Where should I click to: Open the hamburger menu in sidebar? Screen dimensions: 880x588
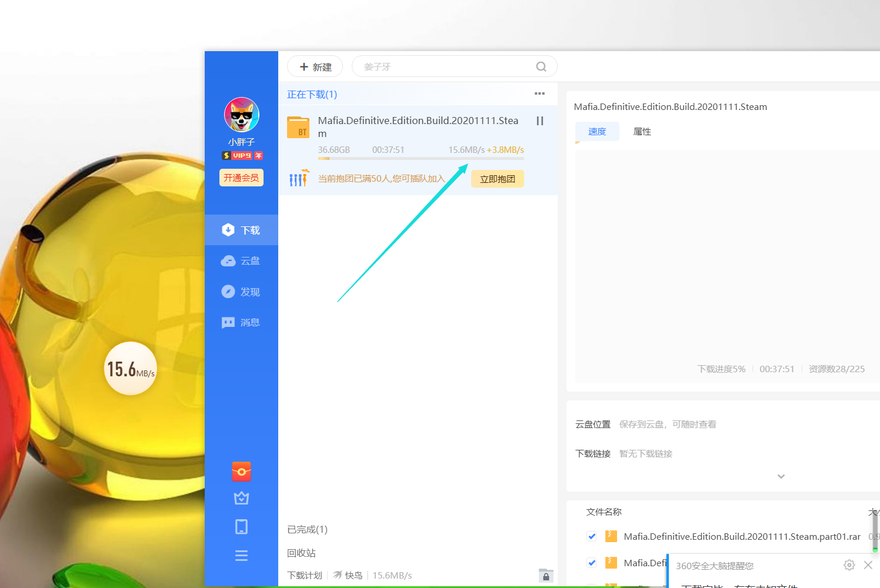pyautogui.click(x=241, y=556)
